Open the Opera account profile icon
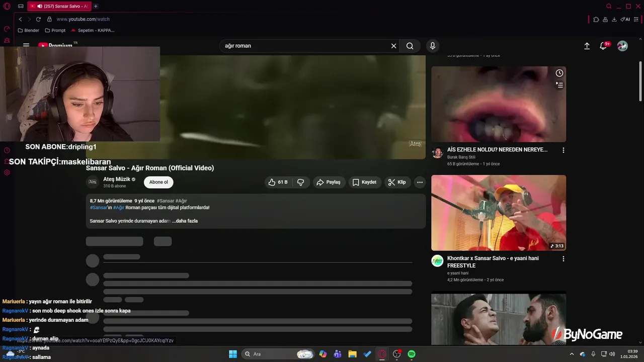This screenshot has height=362, width=644. tap(605, 19)
